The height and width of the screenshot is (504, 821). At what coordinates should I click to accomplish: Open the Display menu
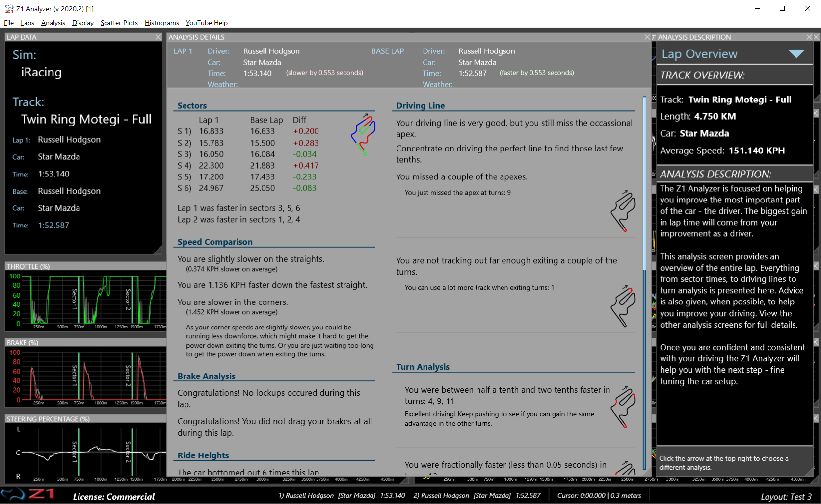[83, 23]
